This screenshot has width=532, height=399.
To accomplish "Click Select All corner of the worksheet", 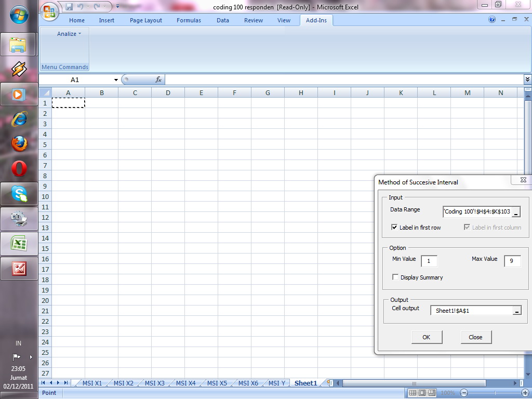I will (45, 92).
